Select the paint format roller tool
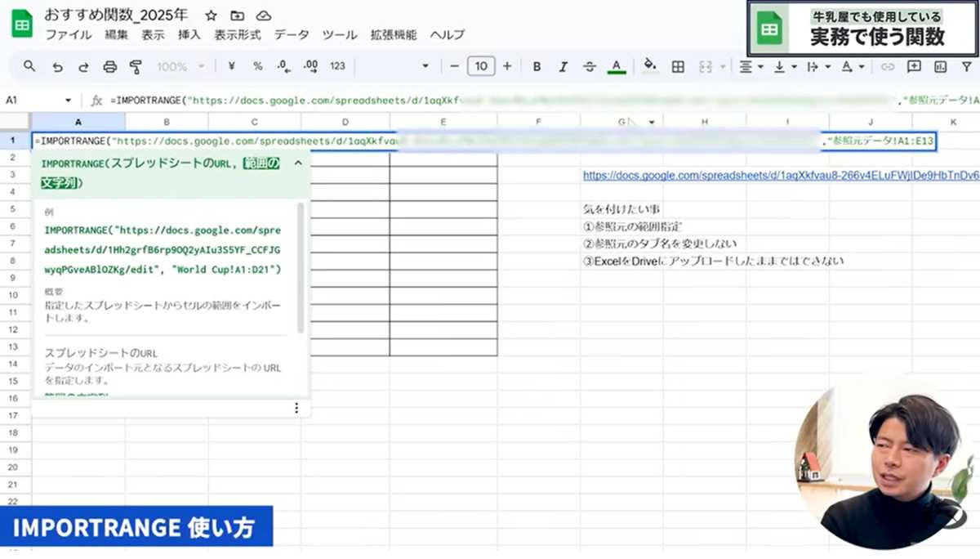 pos(136,66)
